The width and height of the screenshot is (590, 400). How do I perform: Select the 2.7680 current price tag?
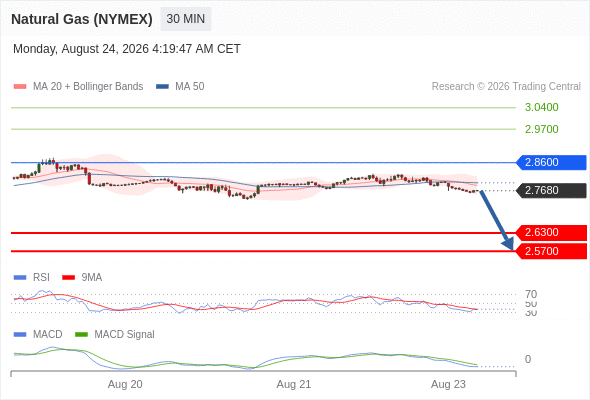click(x=551, y=190)
